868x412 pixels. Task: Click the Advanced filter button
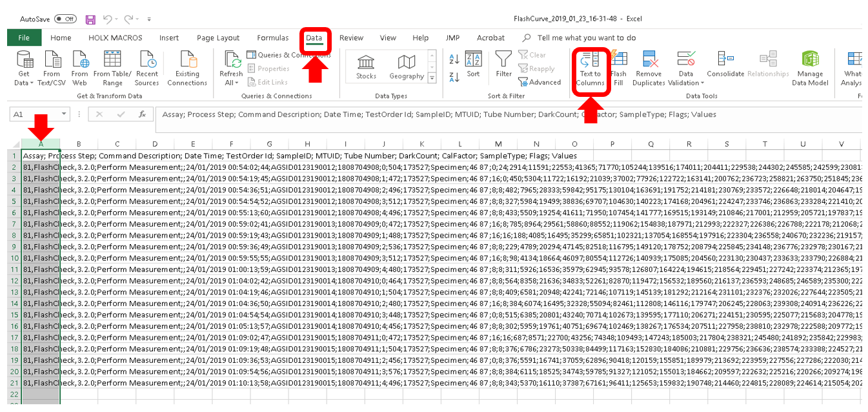tap(540, 82)
